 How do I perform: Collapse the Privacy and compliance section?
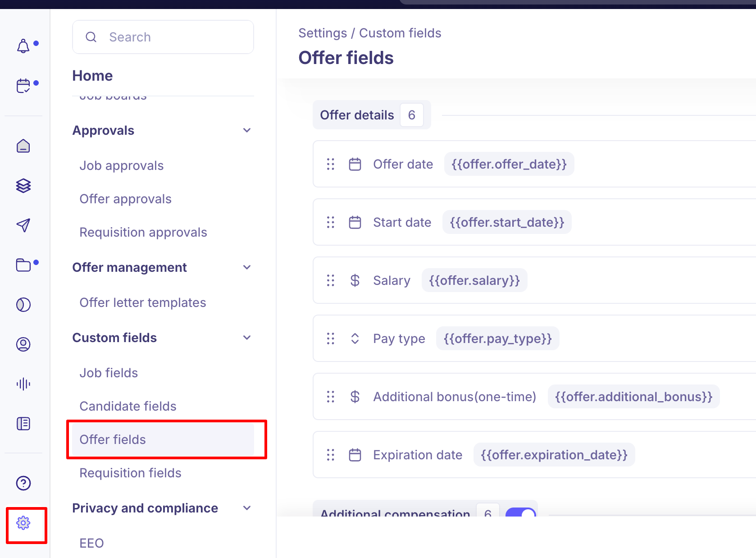click(x=247, y=508)
